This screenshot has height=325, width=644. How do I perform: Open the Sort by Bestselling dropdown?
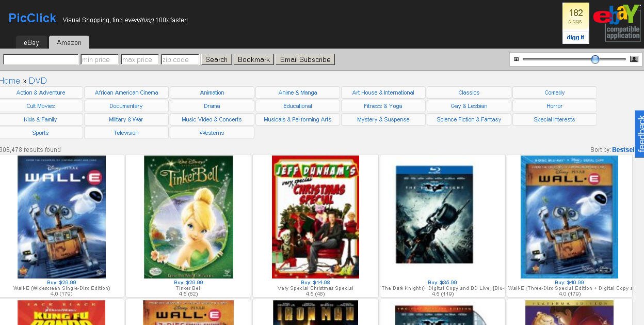(x=623, y=150)
